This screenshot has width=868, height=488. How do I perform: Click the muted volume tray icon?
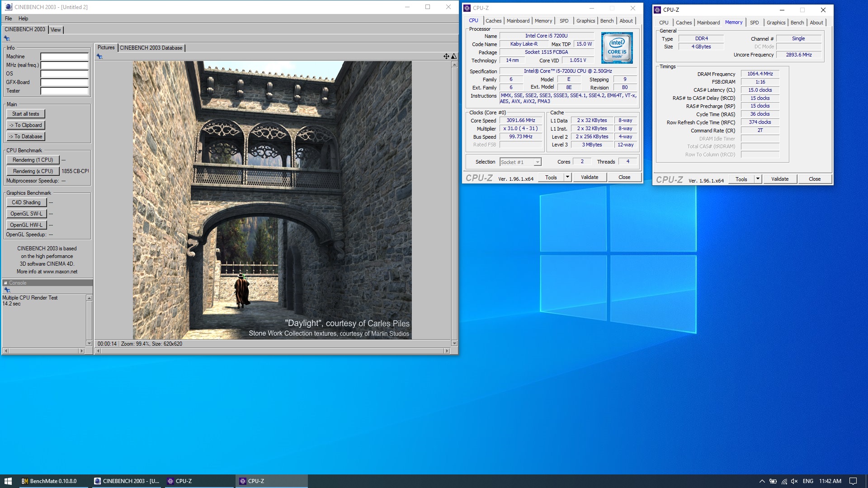point(794,481)
